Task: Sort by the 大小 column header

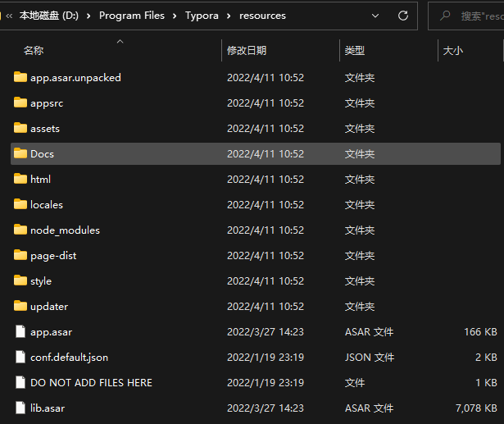Action: click(453, 51)
